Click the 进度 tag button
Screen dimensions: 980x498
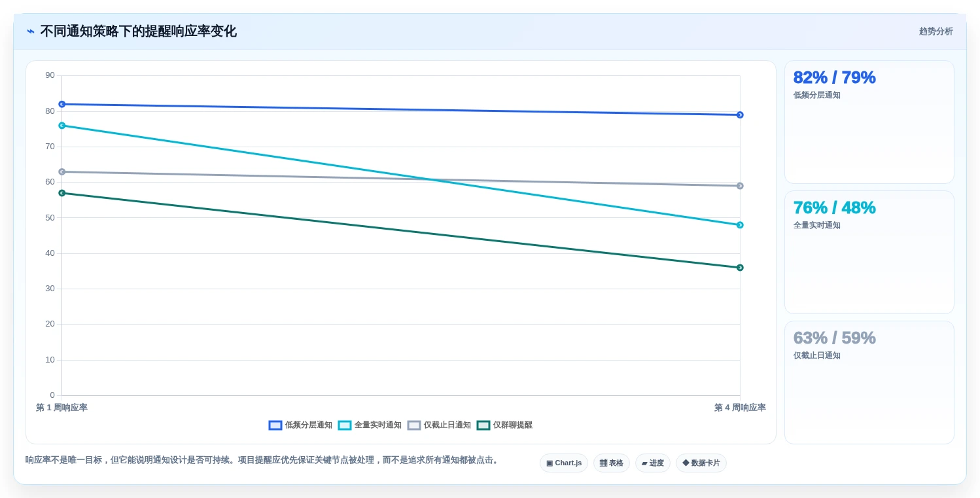click(653, 463)
